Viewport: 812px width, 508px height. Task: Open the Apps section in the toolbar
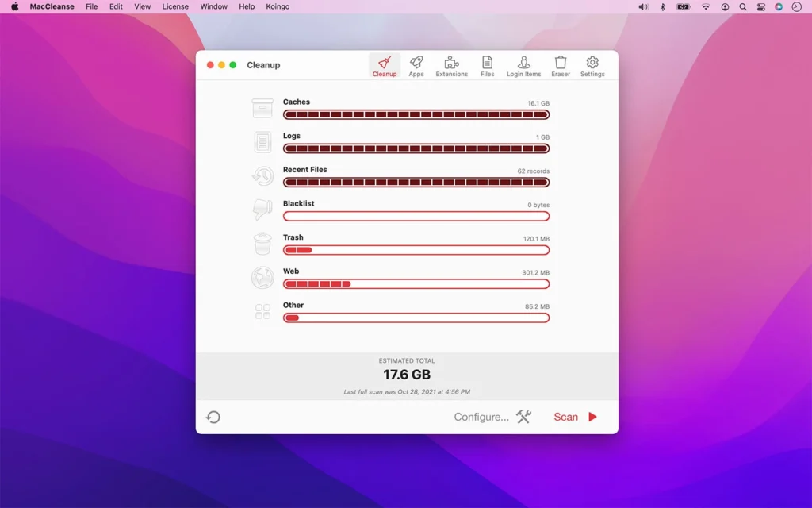[x=416, y=66]
